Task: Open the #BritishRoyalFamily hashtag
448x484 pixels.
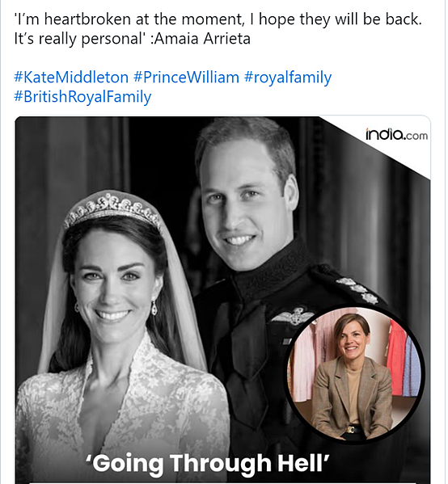Action: point(82,97)
